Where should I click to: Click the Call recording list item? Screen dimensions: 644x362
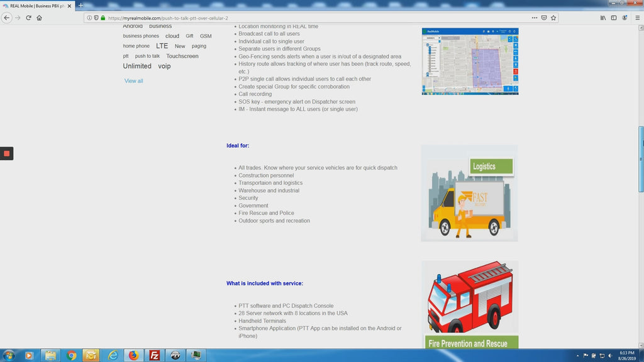(255, 94)
